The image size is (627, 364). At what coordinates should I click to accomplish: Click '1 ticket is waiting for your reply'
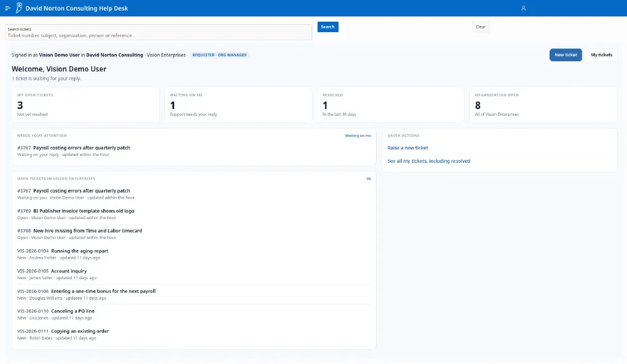click(46, 79)
